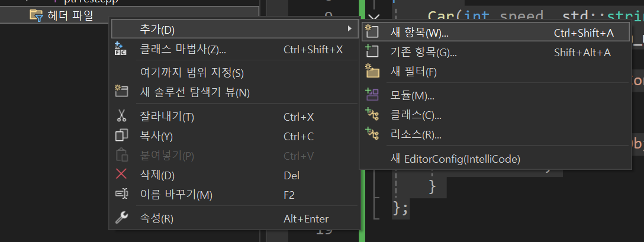Click the 클래스 add class icon

click(372, 114)
